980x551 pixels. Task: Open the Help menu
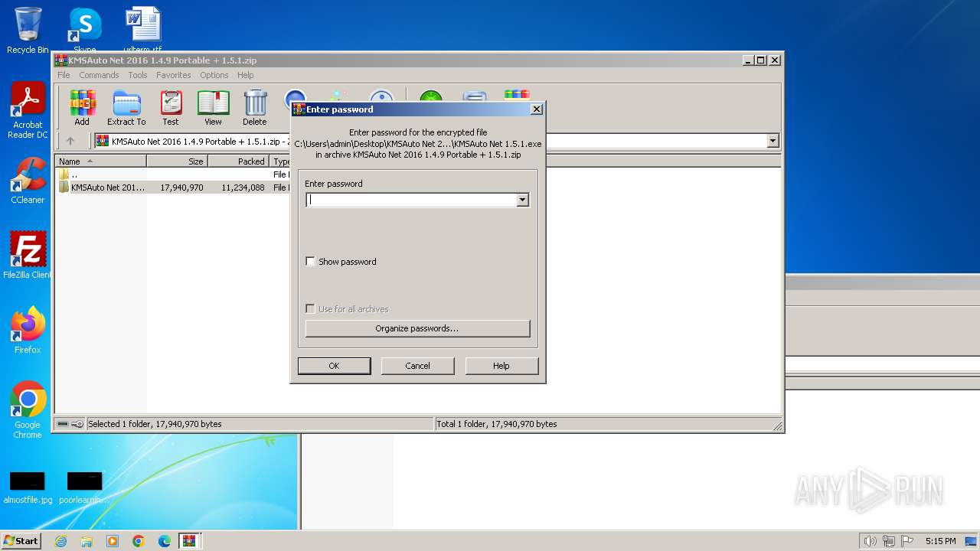click(x=245, y=75)
